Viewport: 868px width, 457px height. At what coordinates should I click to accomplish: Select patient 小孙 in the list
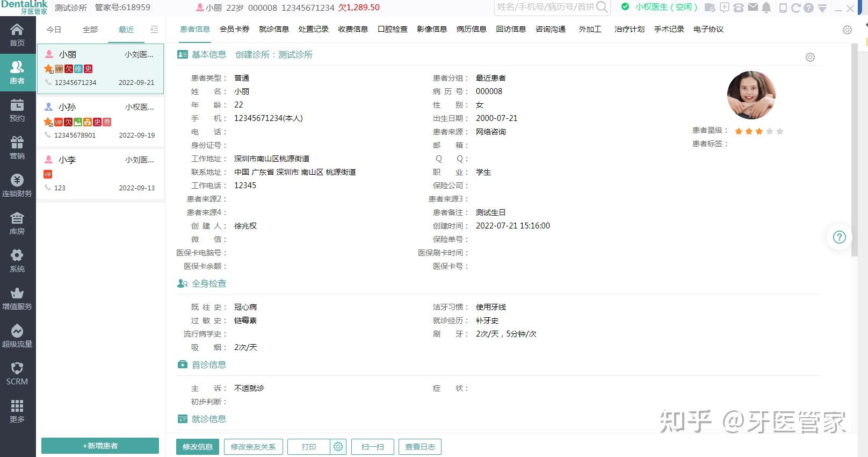coord(100,121)
